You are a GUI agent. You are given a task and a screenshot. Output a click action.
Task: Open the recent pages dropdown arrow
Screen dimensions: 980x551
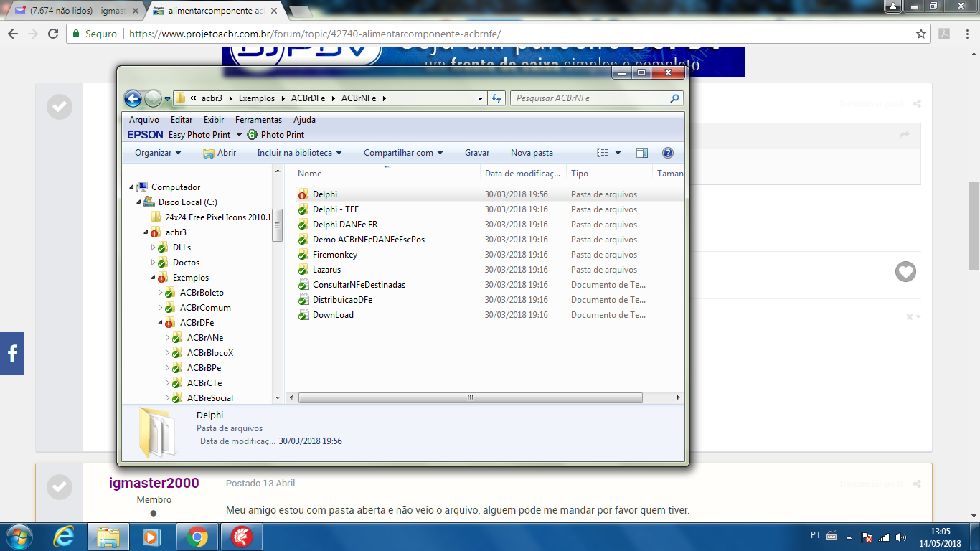[167, 99]
